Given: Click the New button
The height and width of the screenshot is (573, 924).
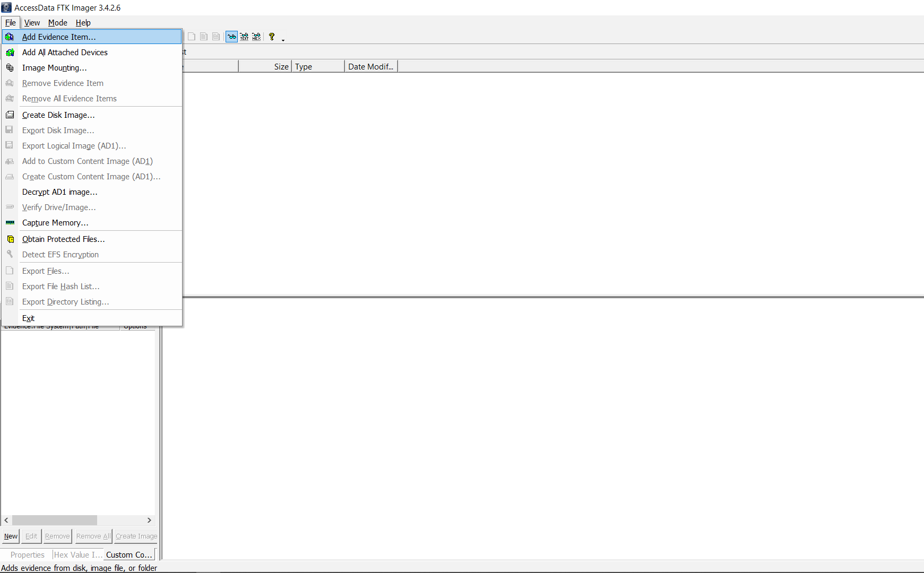Looking at the screenshot, I should 11,536.
